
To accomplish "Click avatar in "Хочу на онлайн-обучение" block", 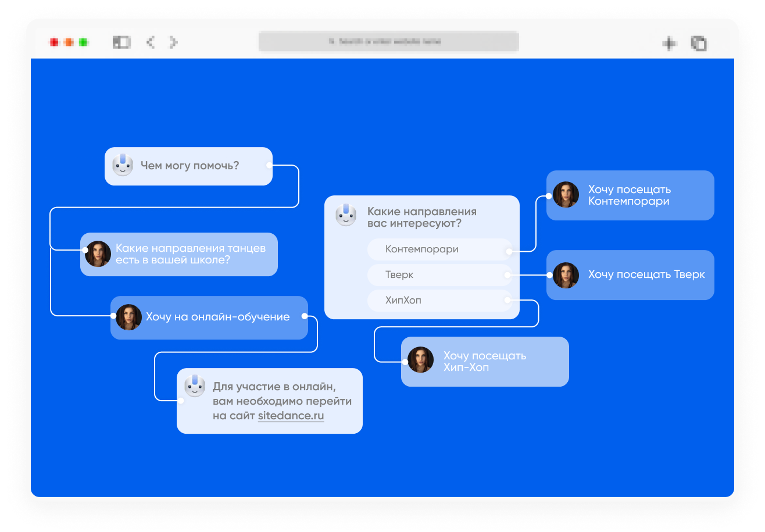I will pos(128,317).
